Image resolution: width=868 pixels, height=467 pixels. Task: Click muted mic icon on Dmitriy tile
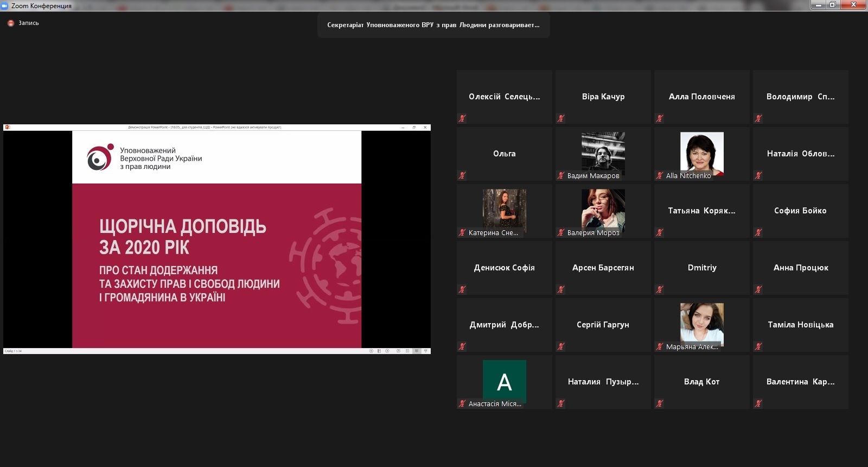coord(660,289)
